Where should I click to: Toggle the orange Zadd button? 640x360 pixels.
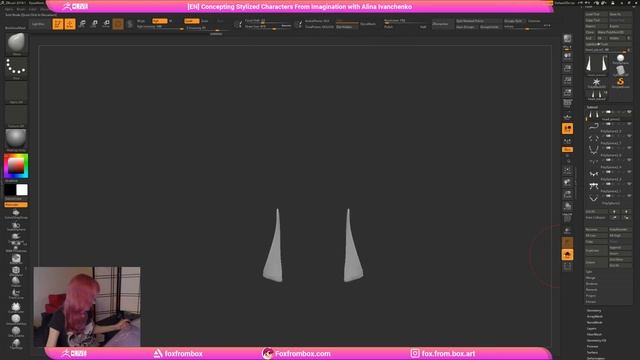point(191,21)
